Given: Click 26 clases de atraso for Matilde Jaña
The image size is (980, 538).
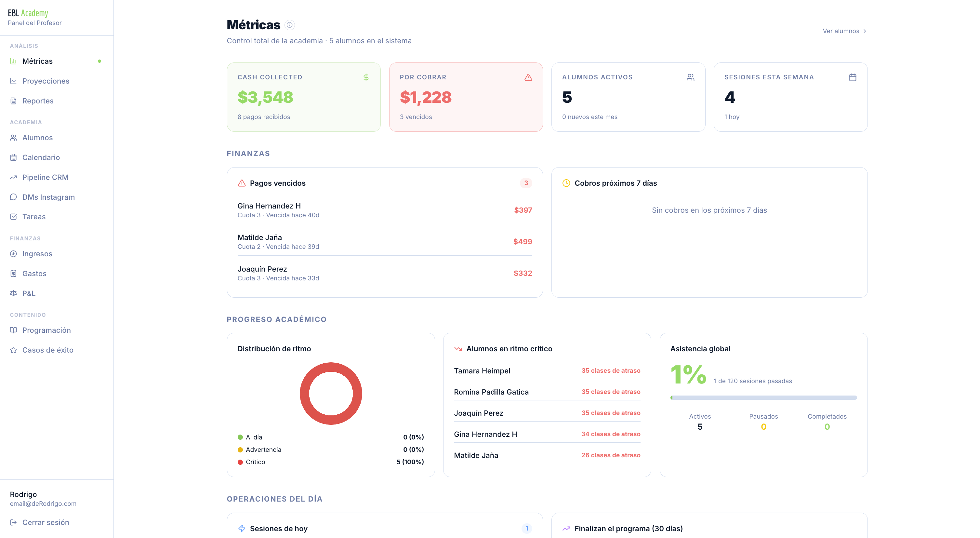Looking at the screenshot, I should pyautogui.click(x=611, y=455).
